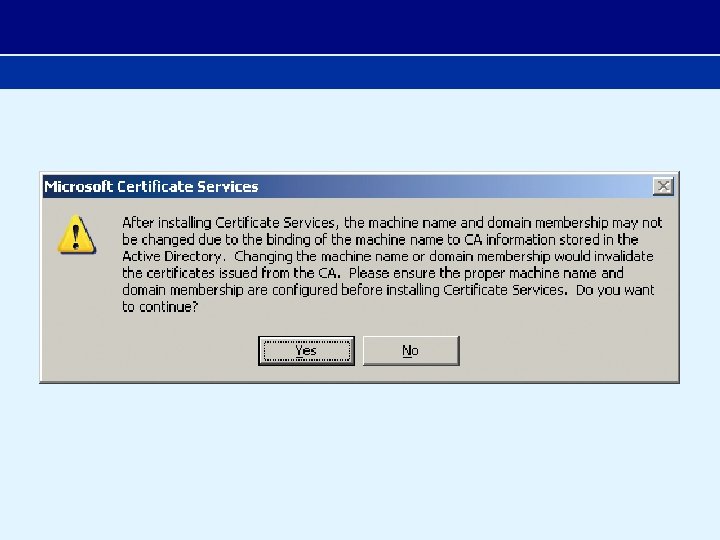Viewport: 720px width, 540px height.
Task: Close the Microsoft Certificate Services dialog
Action: (663, 186)
